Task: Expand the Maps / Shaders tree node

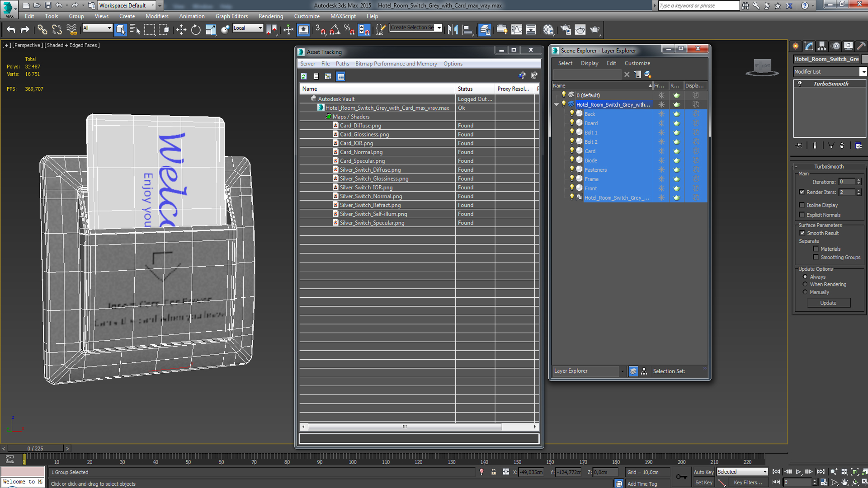Action: [x=328, y=116]
